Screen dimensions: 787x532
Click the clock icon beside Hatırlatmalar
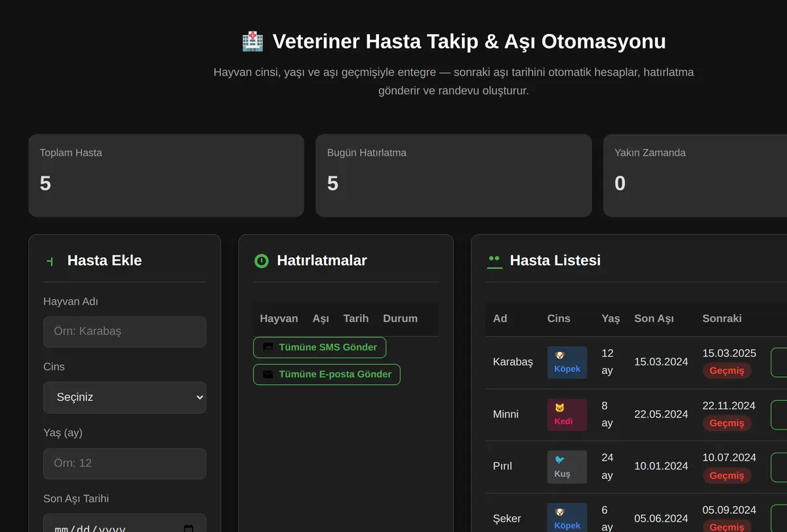[x=261, y=261]
